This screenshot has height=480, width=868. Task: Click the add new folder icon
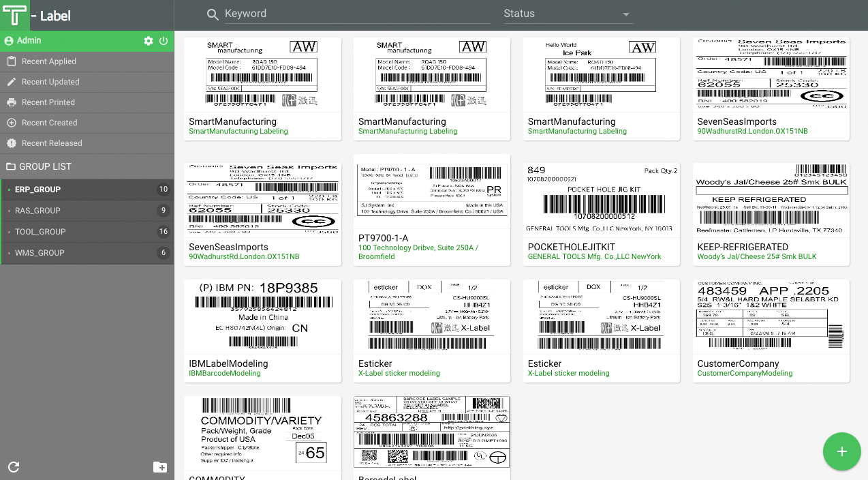point(160,467)
